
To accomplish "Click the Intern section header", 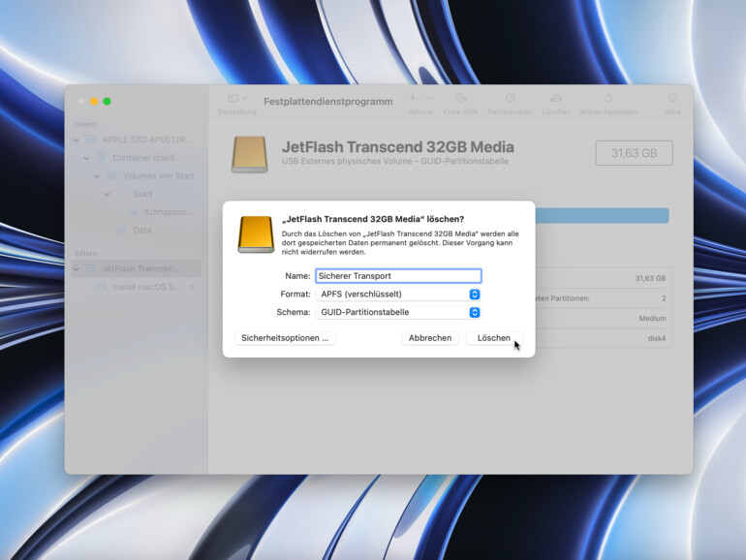I will [x=85, y=124].
